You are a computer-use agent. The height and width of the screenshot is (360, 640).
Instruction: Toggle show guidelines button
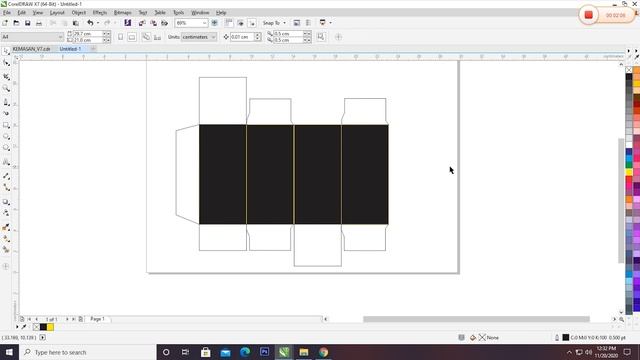(x=252, y=23)
